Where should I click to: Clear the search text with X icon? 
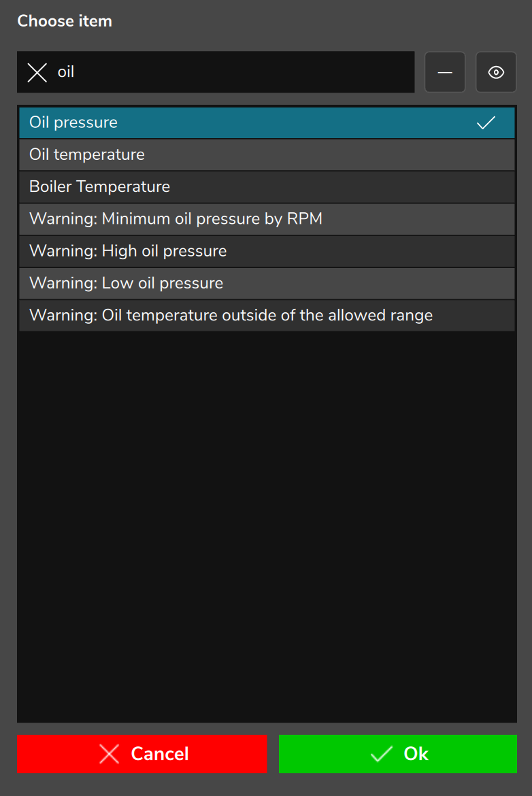[x=37, y=72]
